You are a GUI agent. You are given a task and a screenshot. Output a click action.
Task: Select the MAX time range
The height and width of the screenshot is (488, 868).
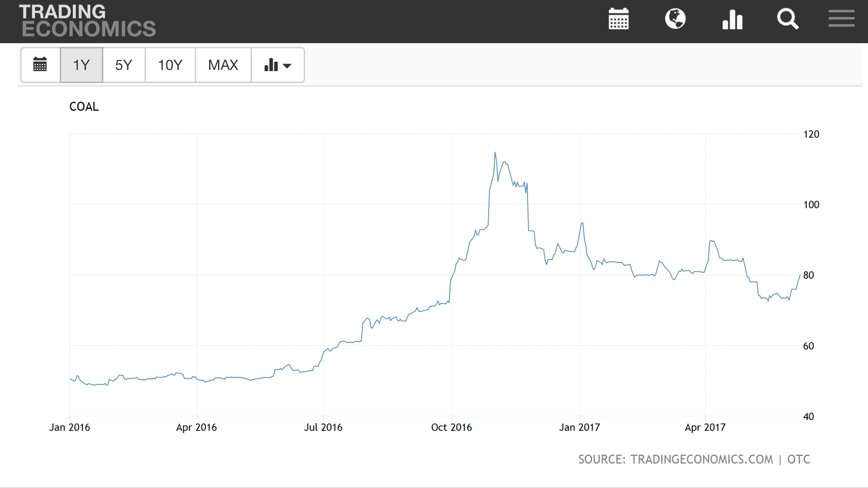(x=223, y=65)
